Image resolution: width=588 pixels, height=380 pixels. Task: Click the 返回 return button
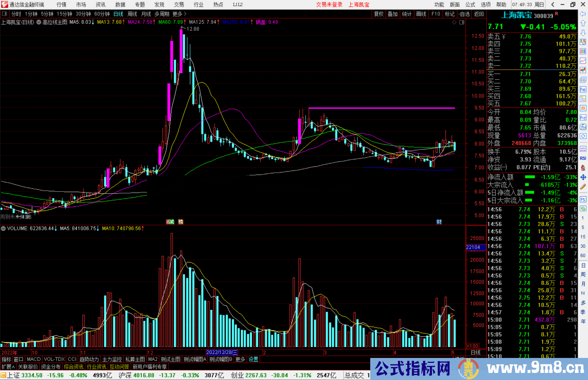click(x=479, y=14)
